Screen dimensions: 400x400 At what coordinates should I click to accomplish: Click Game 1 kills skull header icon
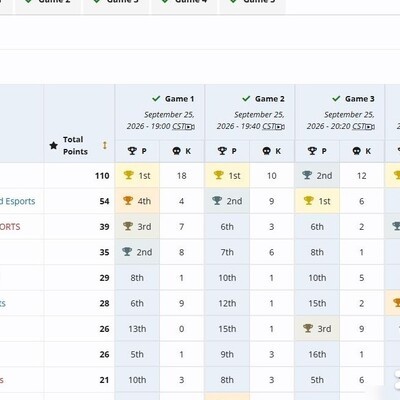177,151
